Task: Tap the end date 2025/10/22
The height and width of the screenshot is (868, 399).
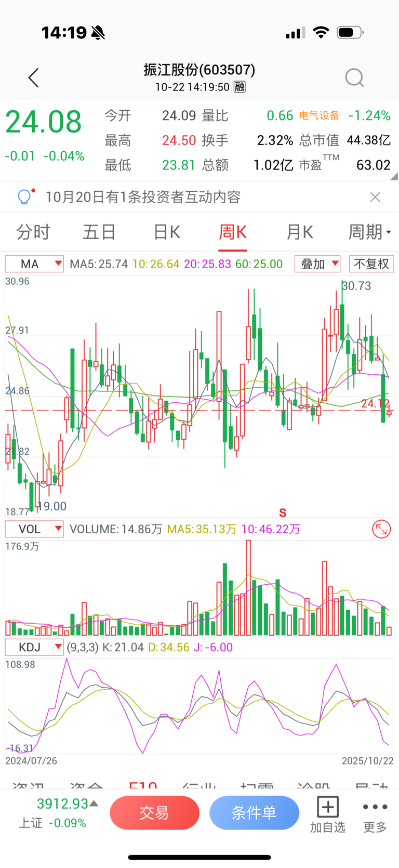Action: click(367, 761)
